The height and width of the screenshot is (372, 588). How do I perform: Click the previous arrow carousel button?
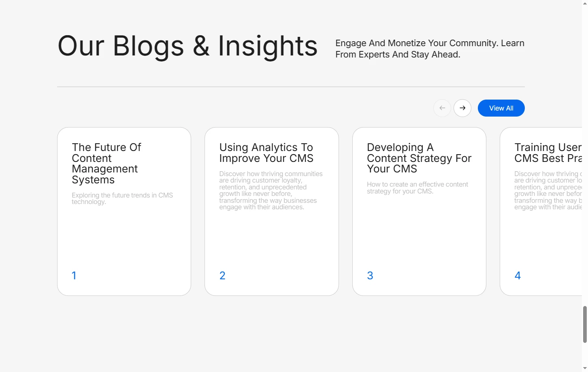pos(442,108)
